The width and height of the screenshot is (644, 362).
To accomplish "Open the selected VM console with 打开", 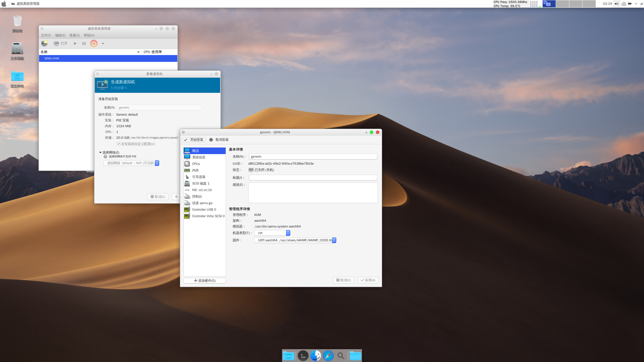I will pyautogui.click(x=61, y=43).
